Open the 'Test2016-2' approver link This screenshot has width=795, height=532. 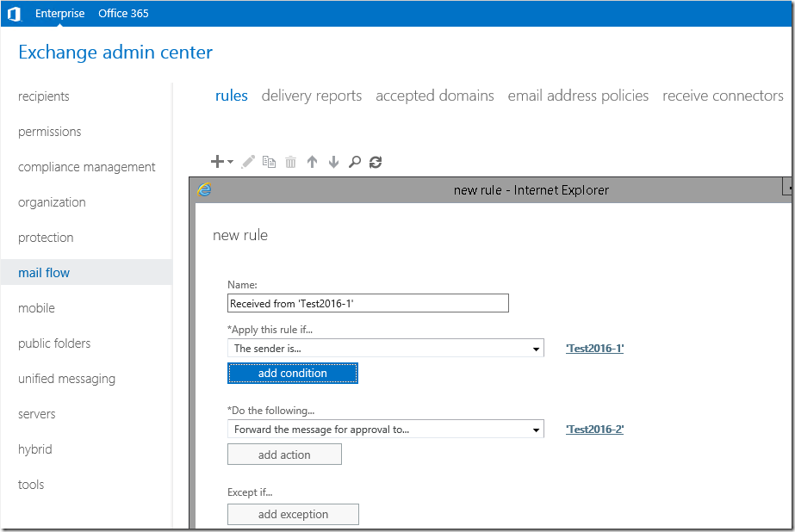point(594,430)
